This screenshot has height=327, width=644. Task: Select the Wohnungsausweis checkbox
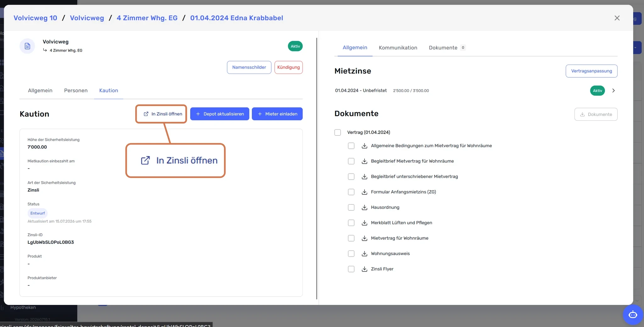tap(351, 254)
